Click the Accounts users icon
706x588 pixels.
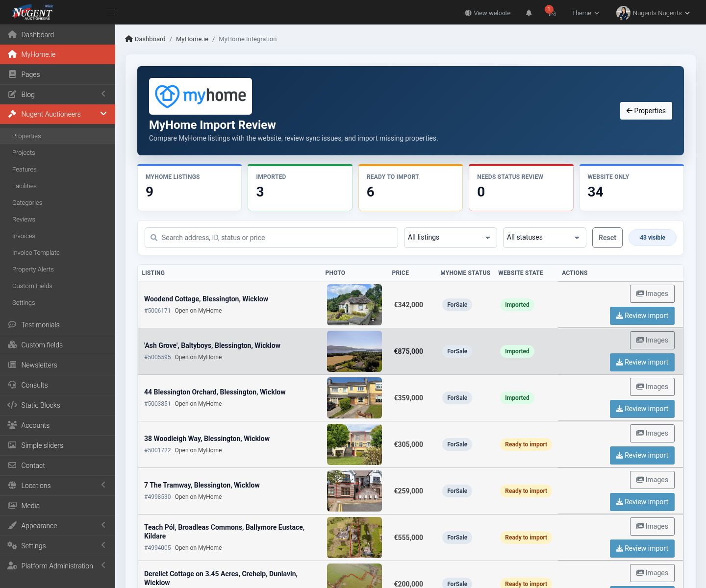[x=12, y=425]
